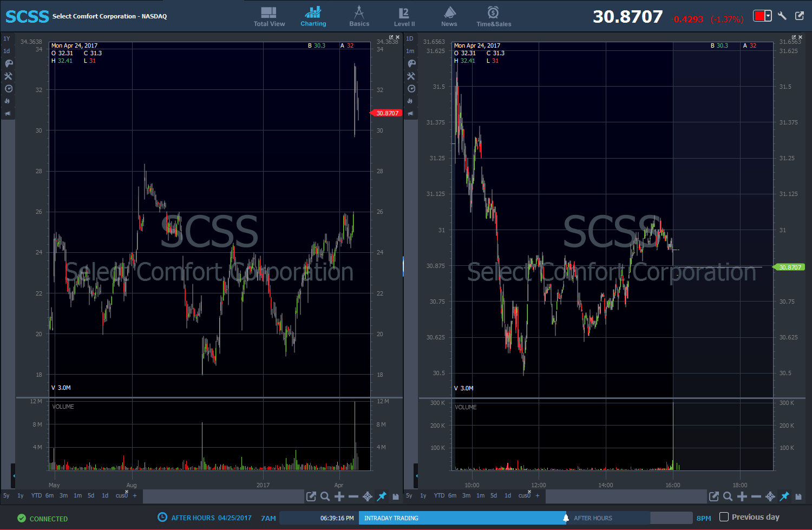Click the right chart's bottom input field
This screenshot has height=530, width=812.
tap(626, 496)
